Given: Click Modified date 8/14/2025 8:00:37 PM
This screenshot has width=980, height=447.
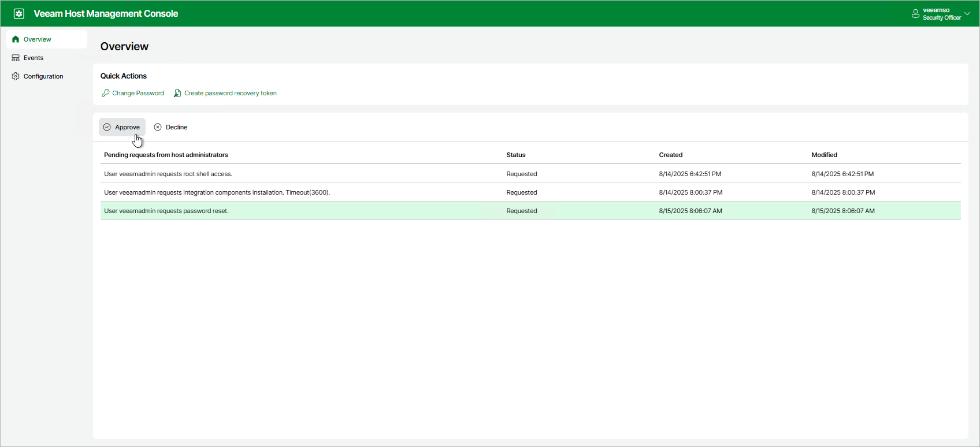Looking at the screenshot, I should [x=843, y=192].
